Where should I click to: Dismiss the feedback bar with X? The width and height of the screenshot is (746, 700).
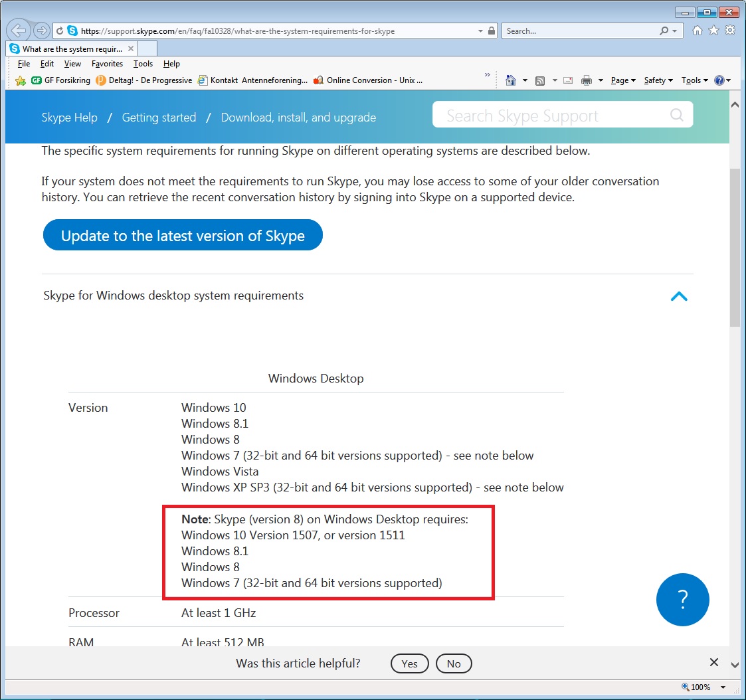tap(713, 662)
